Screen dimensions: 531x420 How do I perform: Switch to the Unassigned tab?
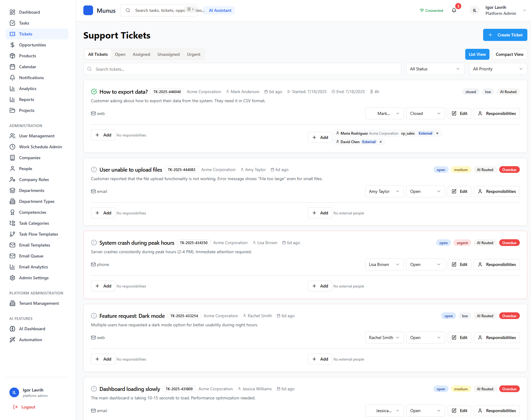169,54
